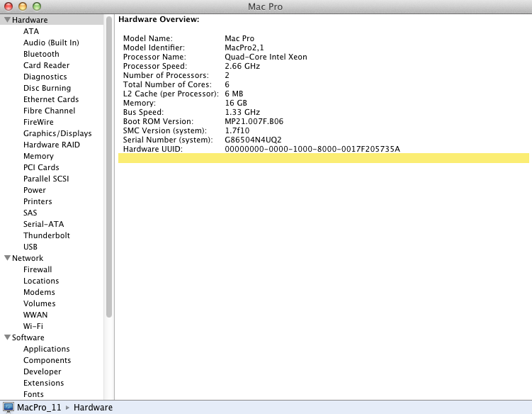Screen dimensions: 532x414
Task: Select Bluetooth in the sidebar
Action: click(x=41, y=54)
